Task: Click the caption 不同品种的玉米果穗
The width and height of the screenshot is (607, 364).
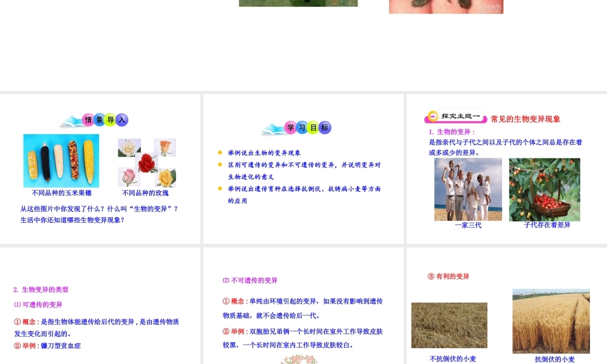Action: (61, 193)
